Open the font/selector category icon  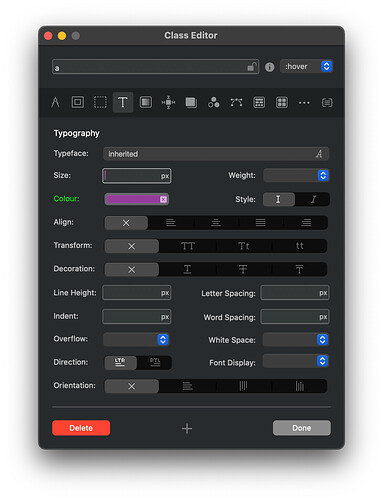click(x=55, y=102)
